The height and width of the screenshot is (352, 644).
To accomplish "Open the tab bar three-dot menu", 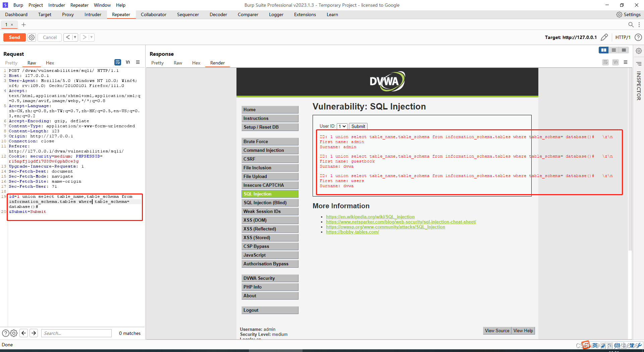I will pos(639,25).
